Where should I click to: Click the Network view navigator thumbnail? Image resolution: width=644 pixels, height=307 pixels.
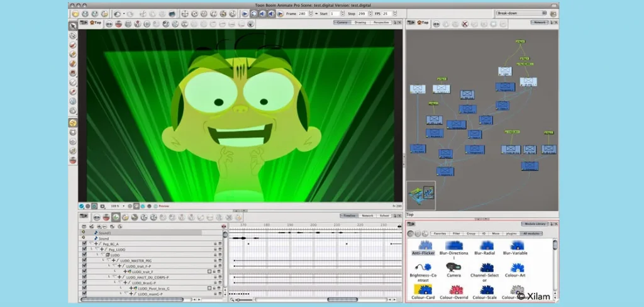[421, 196]
